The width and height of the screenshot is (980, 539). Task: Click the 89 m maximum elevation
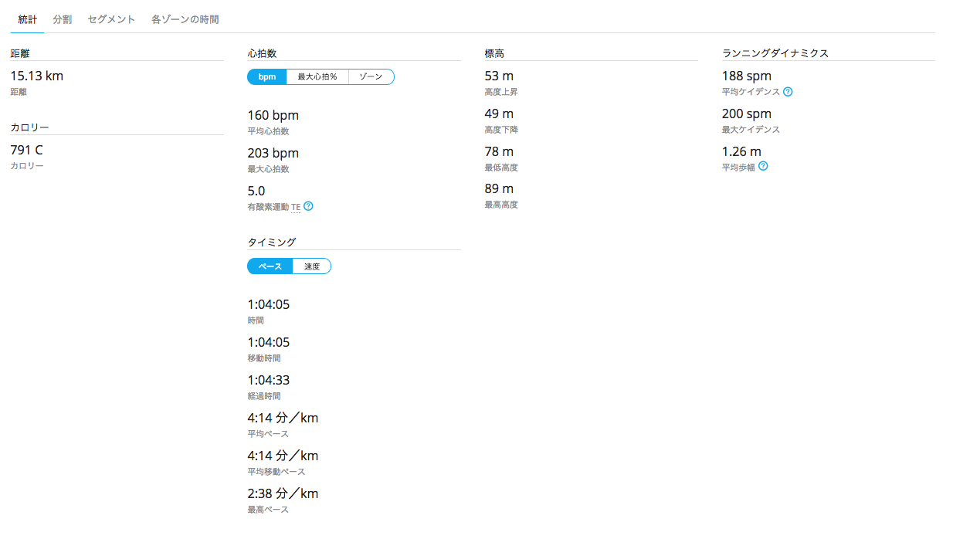(499, 188)
